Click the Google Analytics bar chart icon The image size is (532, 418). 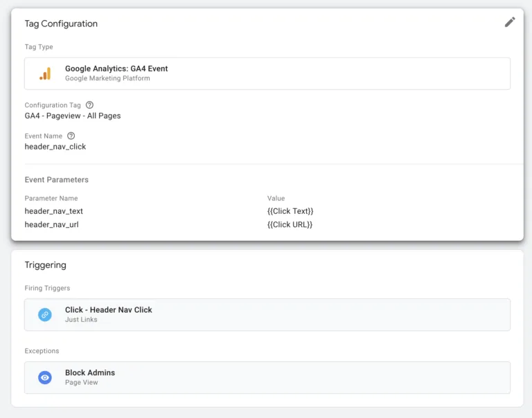(45, 73)
